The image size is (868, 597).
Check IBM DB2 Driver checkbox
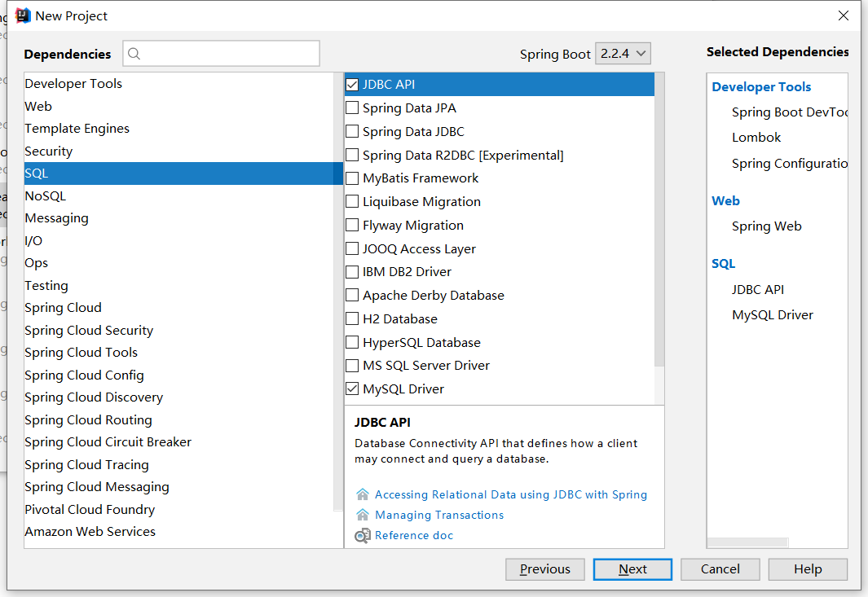click(352, 272)
